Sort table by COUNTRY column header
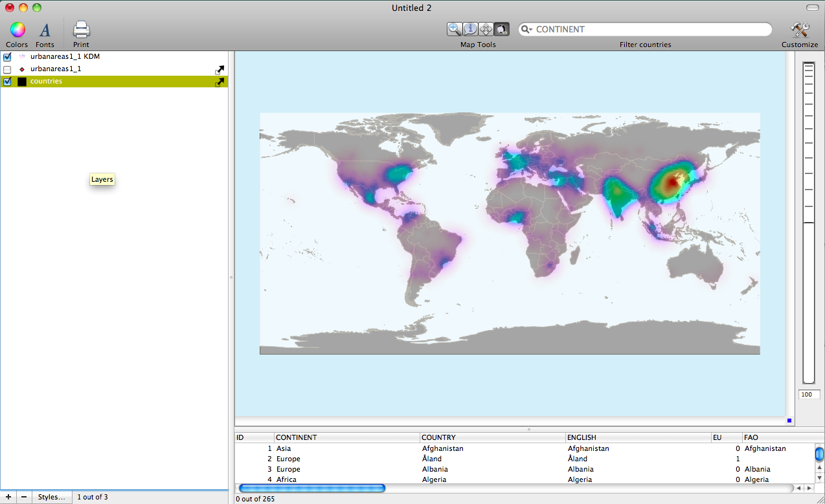 [492, 437]
